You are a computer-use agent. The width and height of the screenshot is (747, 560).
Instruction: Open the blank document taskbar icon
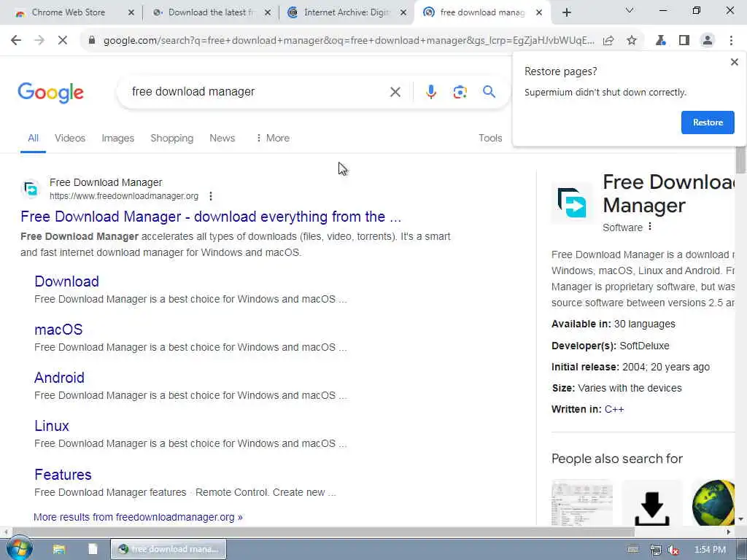(x=93, y=549)
